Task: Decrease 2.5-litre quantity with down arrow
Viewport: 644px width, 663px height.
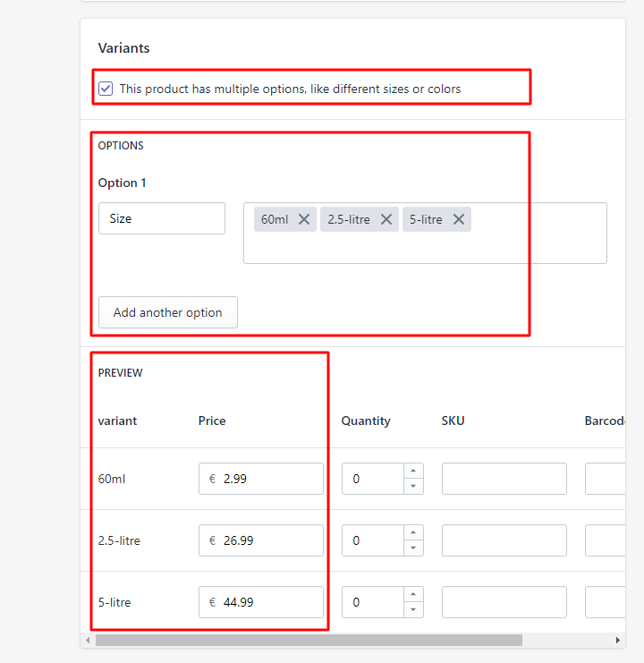Action: click(413, 548)
